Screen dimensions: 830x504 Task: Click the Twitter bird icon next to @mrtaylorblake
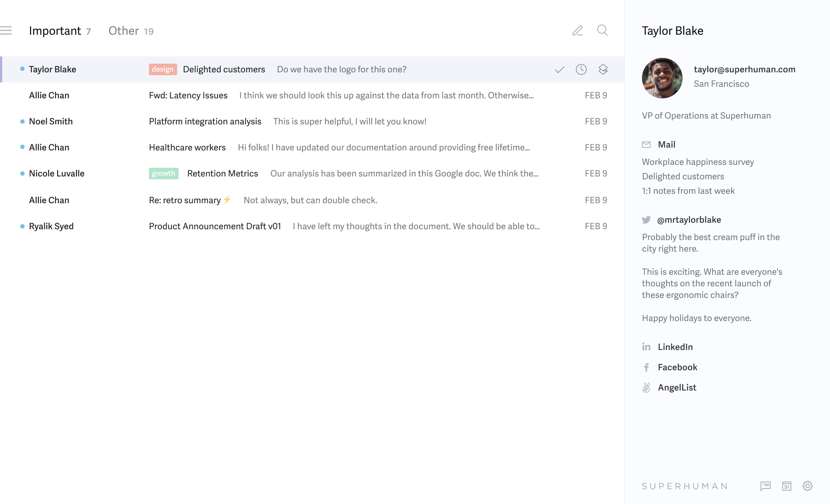click(646, 220)
